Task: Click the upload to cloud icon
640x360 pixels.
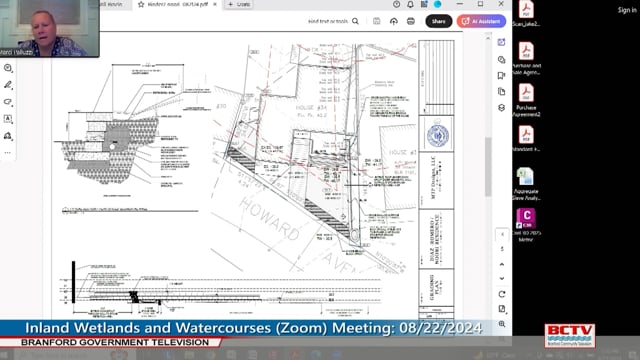Action: (x=393, y=21)
